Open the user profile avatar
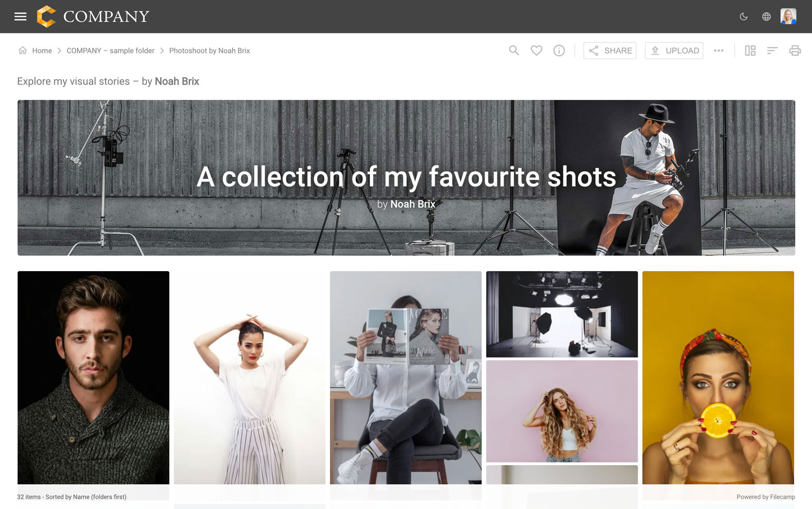The width and height of the screenshot is (812, 509). tap(788, 16)
